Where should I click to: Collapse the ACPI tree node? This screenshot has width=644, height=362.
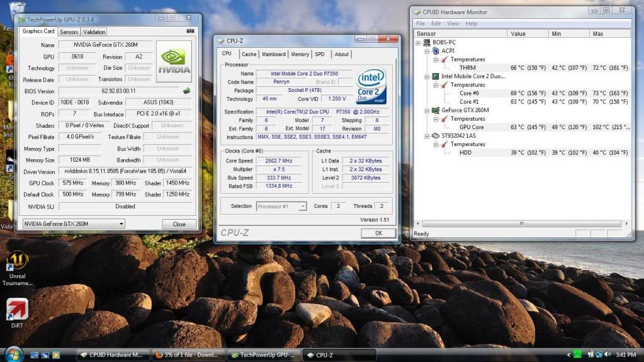coord(427,51)
